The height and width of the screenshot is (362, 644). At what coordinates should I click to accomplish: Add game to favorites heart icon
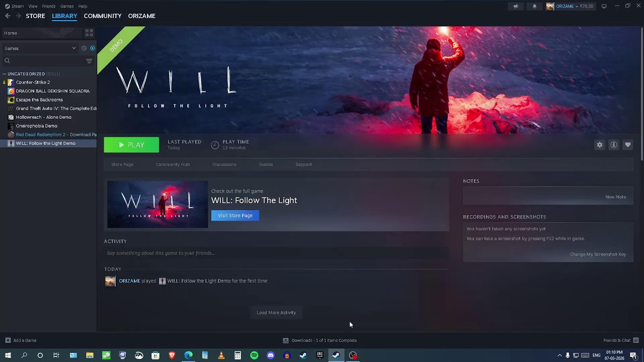(628, 145)
